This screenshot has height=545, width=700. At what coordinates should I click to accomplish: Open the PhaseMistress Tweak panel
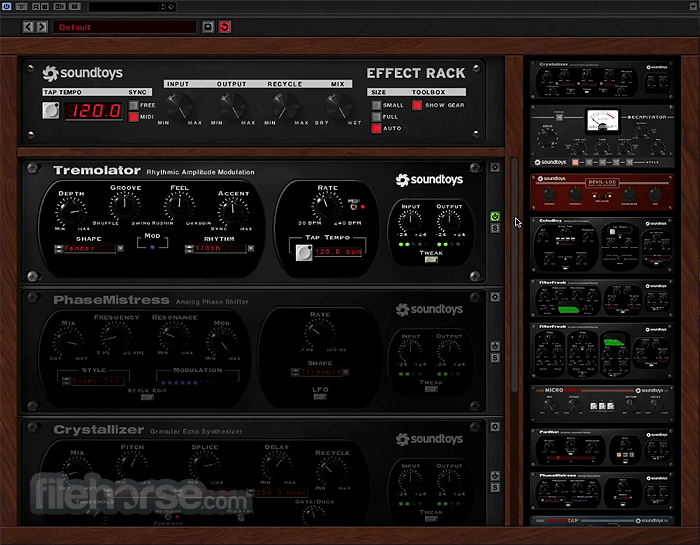click(431, 389)
